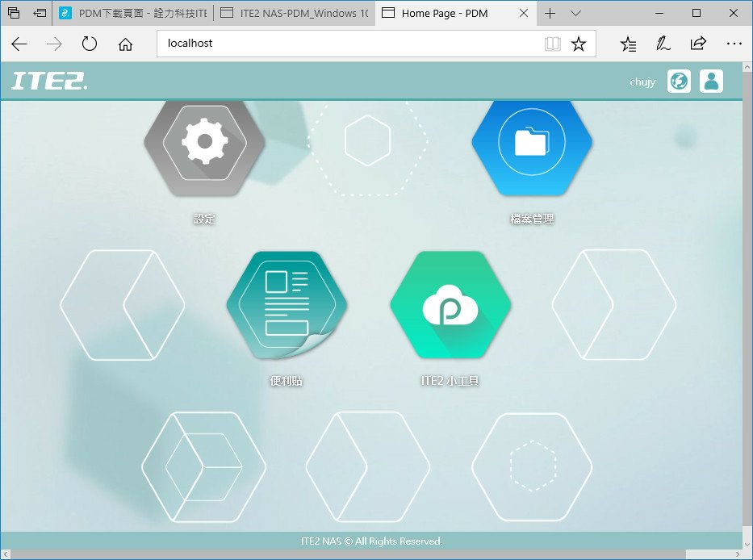Click the 設定 label text
753x560 pixels.
(x=204, y=219)
